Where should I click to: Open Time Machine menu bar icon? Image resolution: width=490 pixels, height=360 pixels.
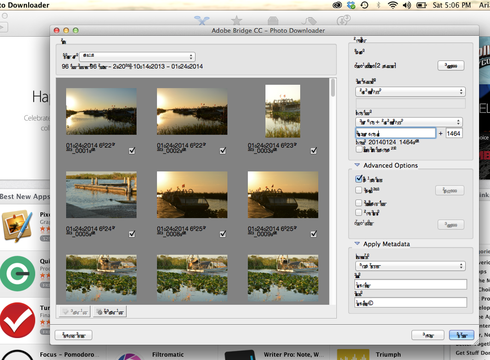tap(365, 5)
